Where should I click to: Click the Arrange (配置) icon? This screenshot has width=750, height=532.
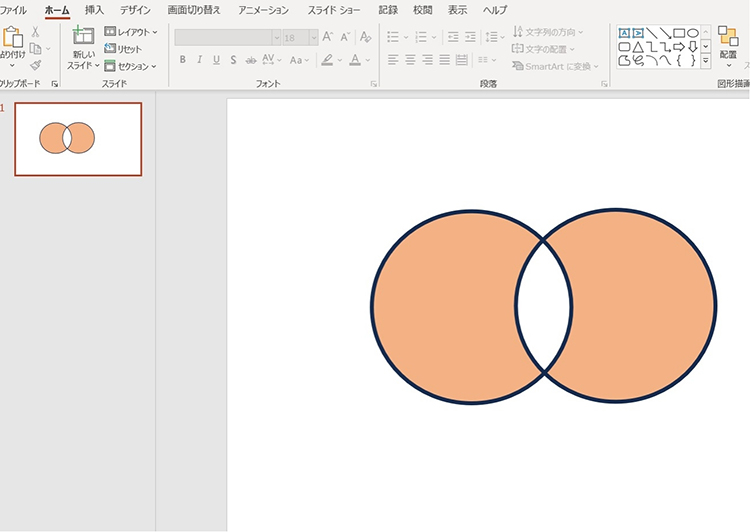[x=728, y=38]
